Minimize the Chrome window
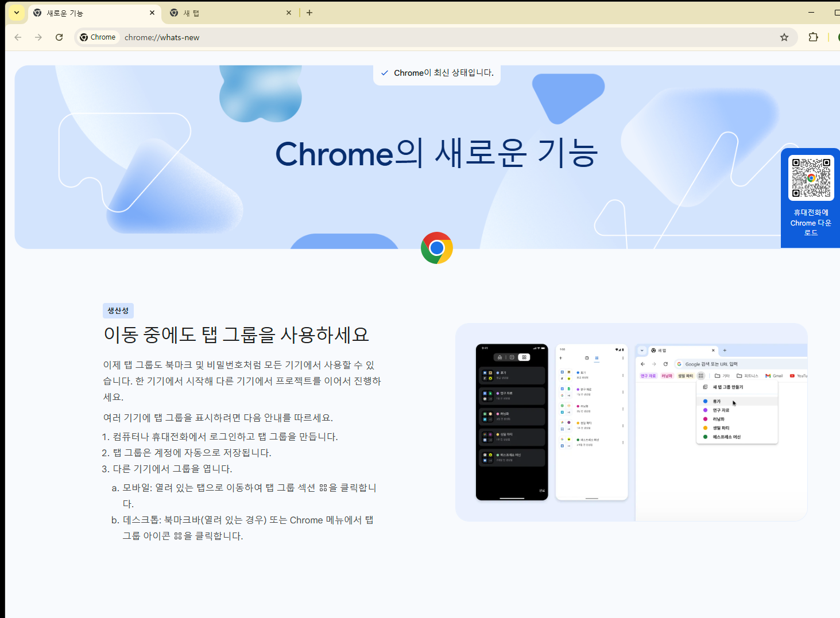This screenshot has height=618, width=840. (811, 13)
